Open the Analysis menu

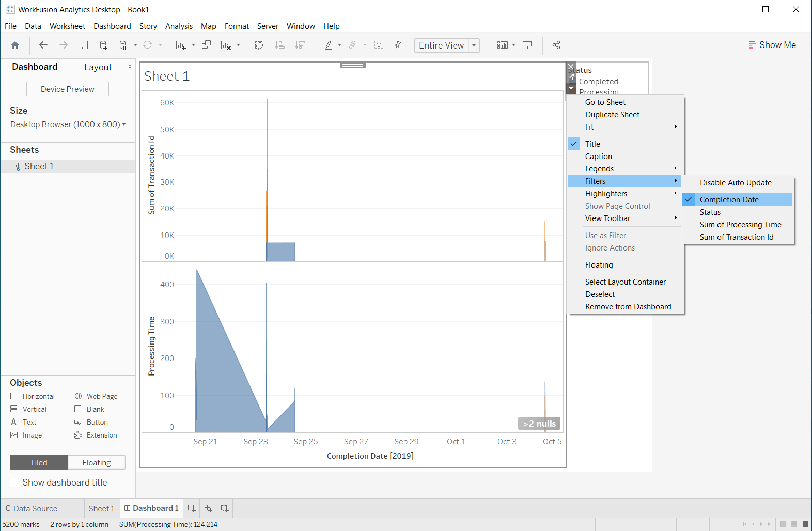(x=179, y=26)
